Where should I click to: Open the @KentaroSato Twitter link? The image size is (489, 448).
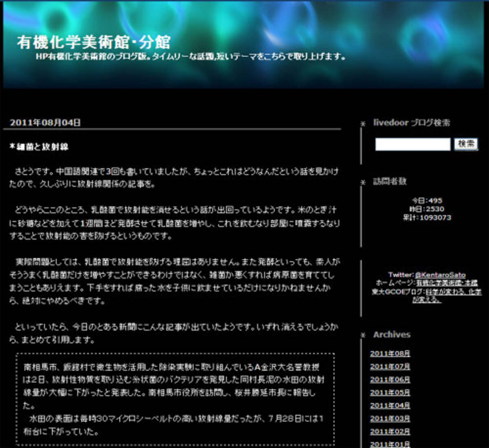[x=440, y=275]
